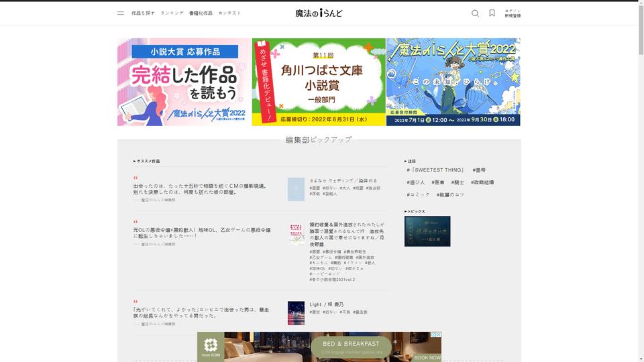644x362 pixels.
Task: Open the さよならウェディング cover thumbnail
Action: pos(296,189)
